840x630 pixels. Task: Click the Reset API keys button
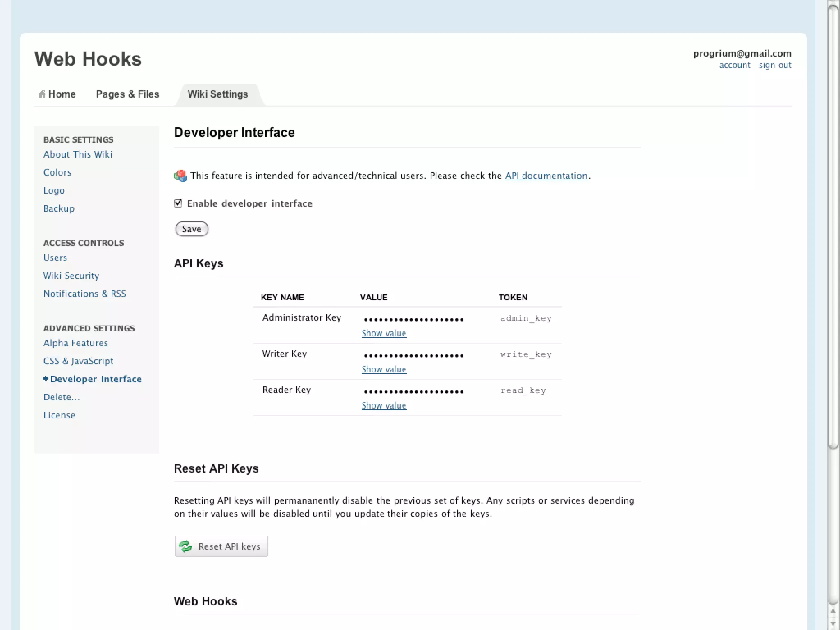click(221, 546)
